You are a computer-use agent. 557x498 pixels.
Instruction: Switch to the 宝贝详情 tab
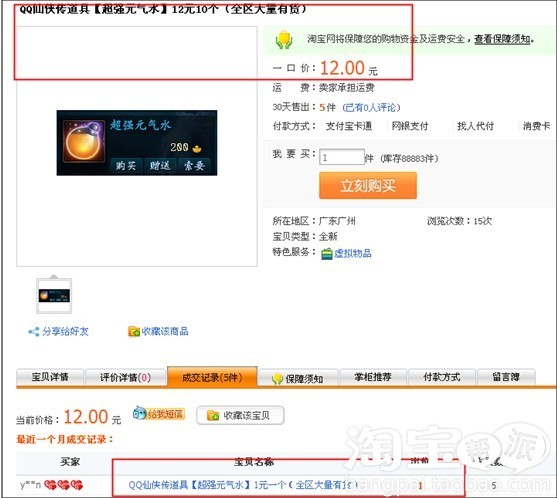(x=50, y=377)
